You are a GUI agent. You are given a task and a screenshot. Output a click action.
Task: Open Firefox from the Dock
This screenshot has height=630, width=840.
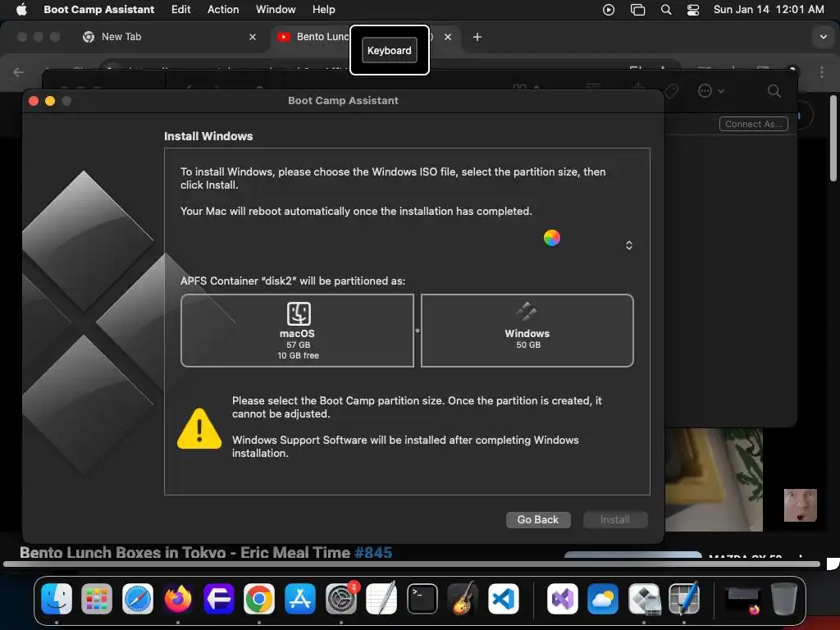pyautogui.click(x=178, y=598)
